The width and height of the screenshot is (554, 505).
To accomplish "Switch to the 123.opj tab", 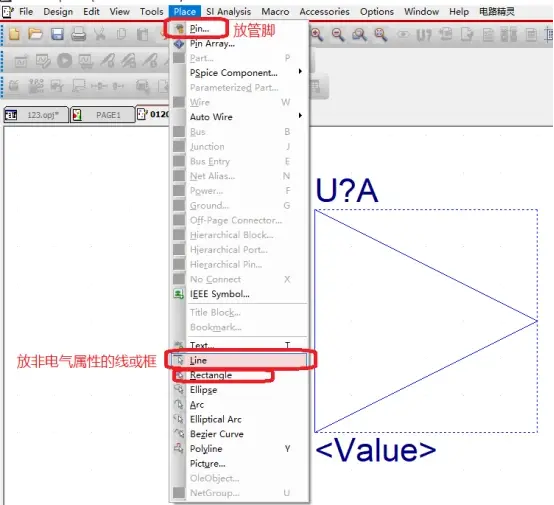I will (36, 115).
